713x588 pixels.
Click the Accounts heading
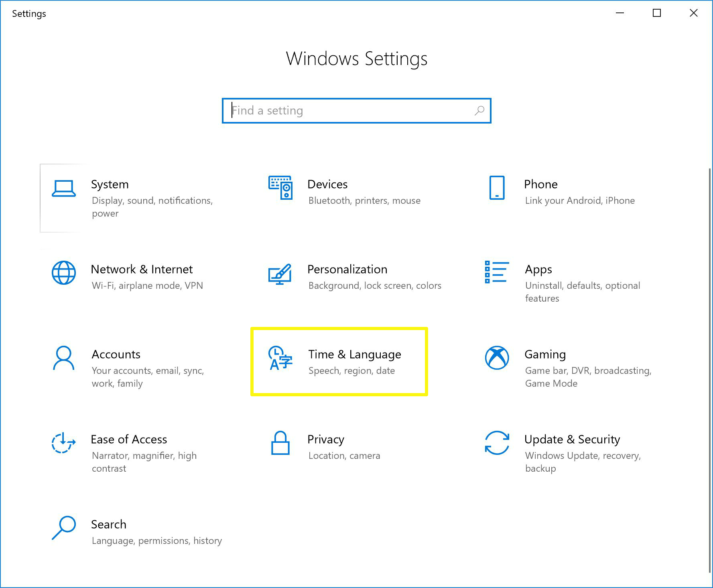(116, 354)
